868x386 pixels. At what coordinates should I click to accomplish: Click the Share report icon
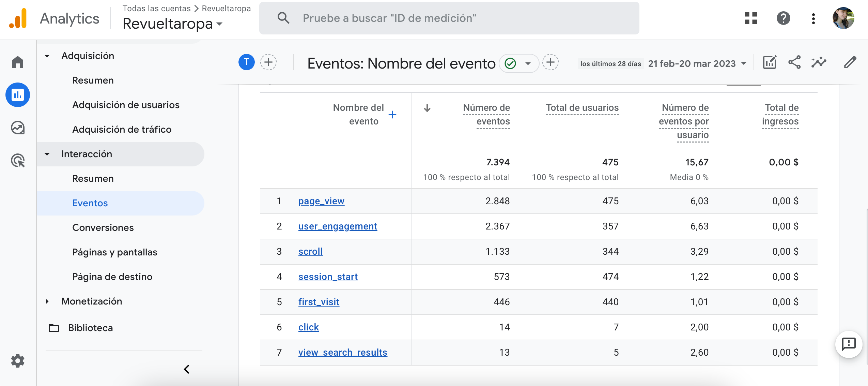(794, 62)
